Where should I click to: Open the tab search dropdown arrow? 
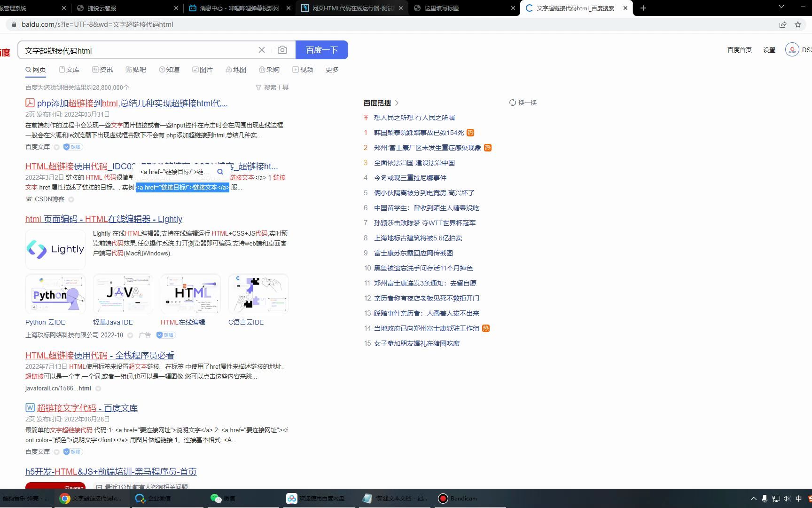click(781, 7)
